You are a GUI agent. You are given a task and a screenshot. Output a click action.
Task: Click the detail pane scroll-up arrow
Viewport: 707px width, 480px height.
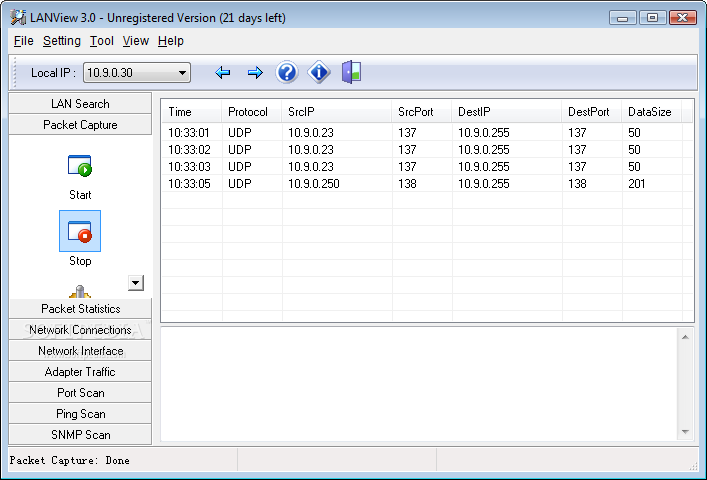tap(685, 337)
